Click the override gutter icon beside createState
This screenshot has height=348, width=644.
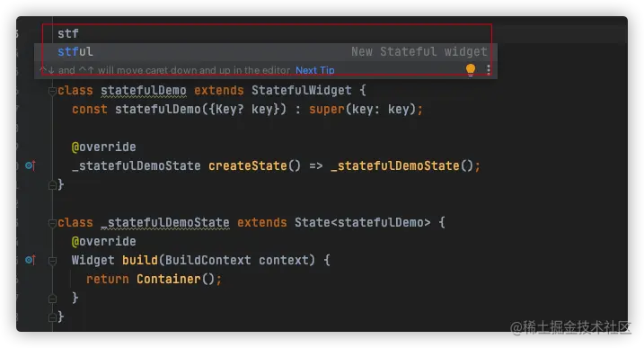point(31,165)
